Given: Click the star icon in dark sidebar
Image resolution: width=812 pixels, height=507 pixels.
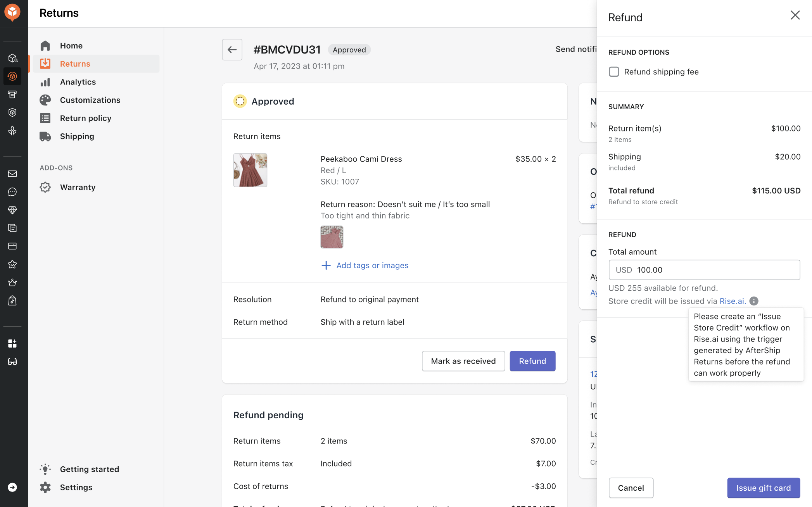Looking at the screenshot, I should 12,264.
